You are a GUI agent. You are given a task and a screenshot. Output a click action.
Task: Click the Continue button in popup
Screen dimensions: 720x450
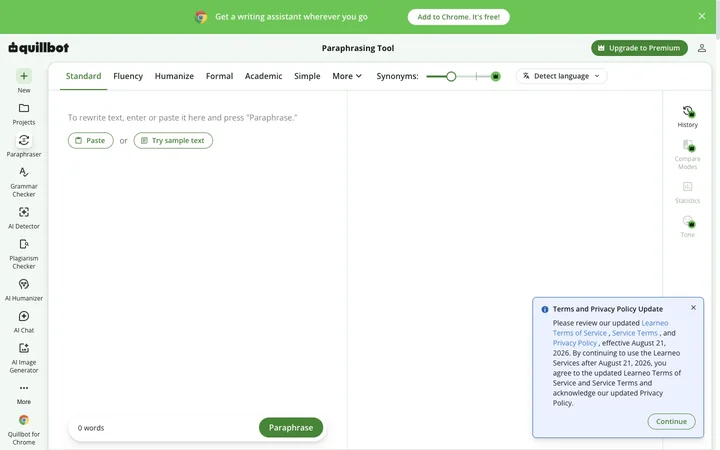pyautogui.click(x=671, y=422)
